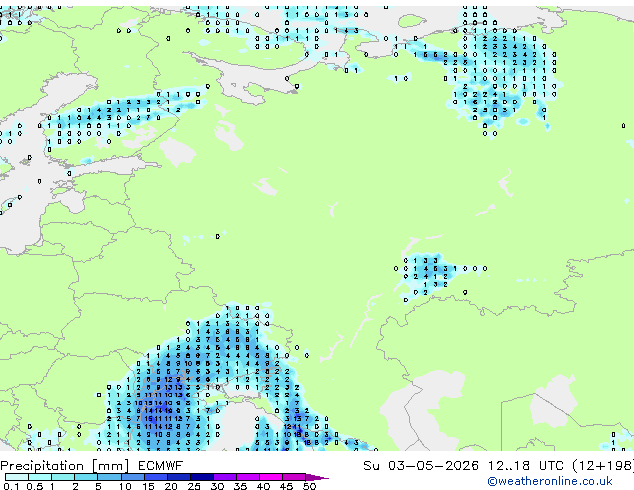Click the '35' legend label

coord(240,486)
